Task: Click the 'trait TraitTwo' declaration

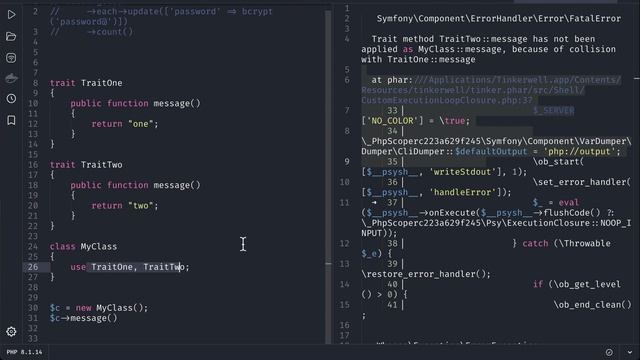Action: pos(86,165)
